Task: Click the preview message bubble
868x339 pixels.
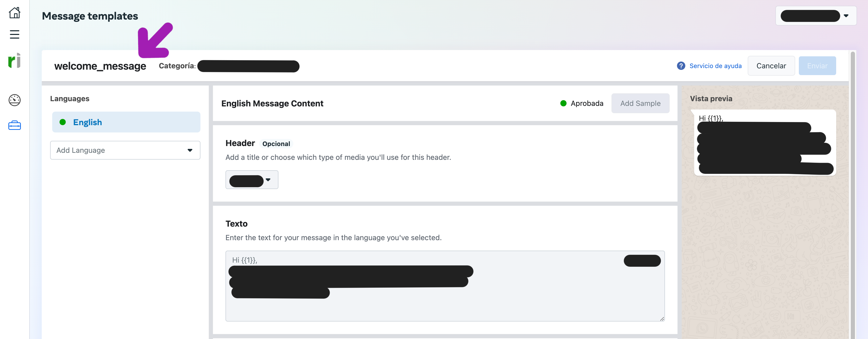Action: point(765,142)
